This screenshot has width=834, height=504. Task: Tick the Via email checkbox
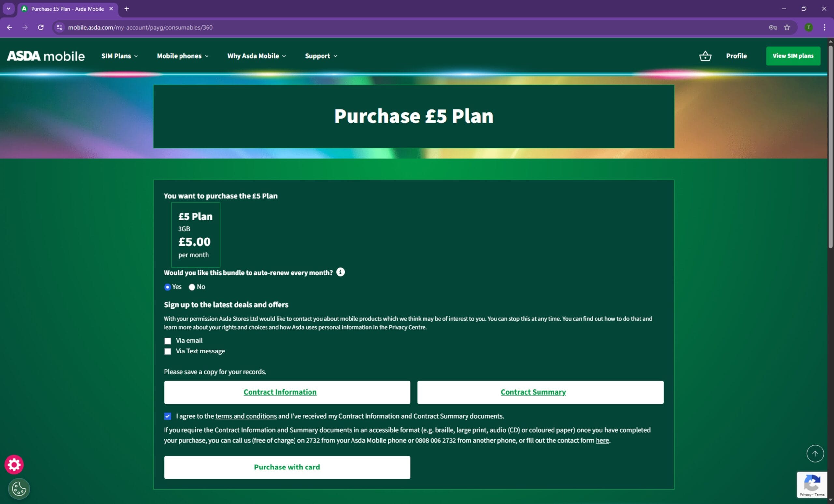click(167, 341)
